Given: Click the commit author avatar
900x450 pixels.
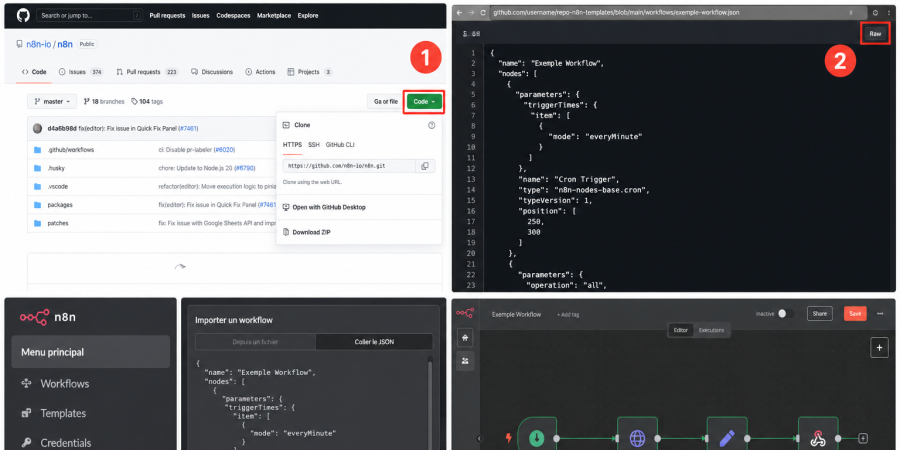Looking at the screenshot, I should point(37,128).
